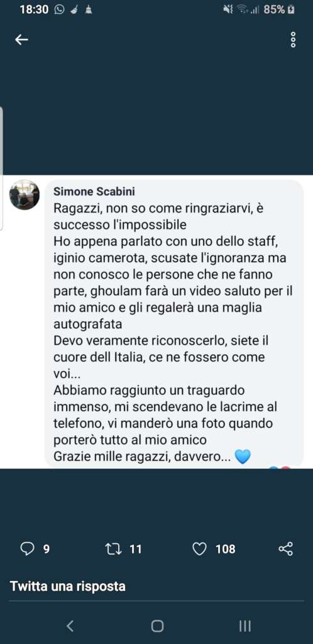The height and width of the screenshot is (644, 313).
Task: Tap the battery indicator at 85%
Action: pos(279,10)
